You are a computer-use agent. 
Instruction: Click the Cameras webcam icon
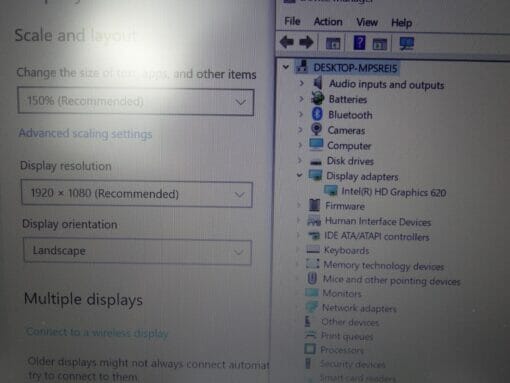click(316, 129)
